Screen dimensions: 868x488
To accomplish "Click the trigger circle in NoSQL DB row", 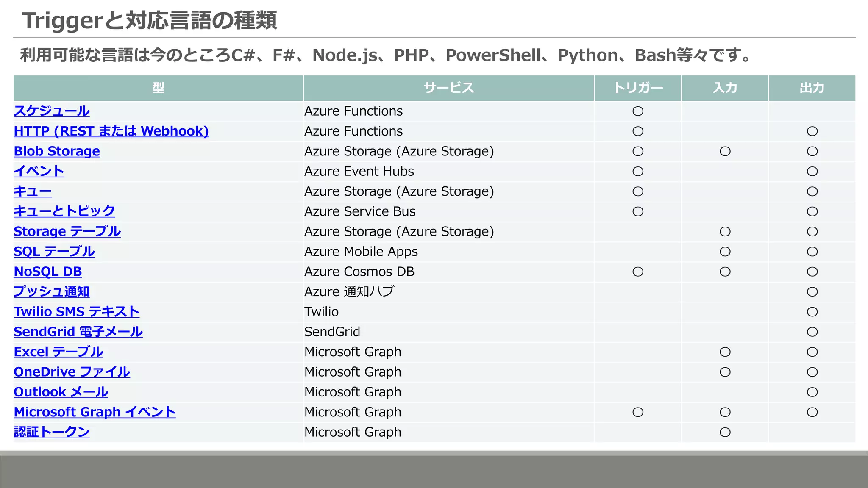I will tap(638, 272).
